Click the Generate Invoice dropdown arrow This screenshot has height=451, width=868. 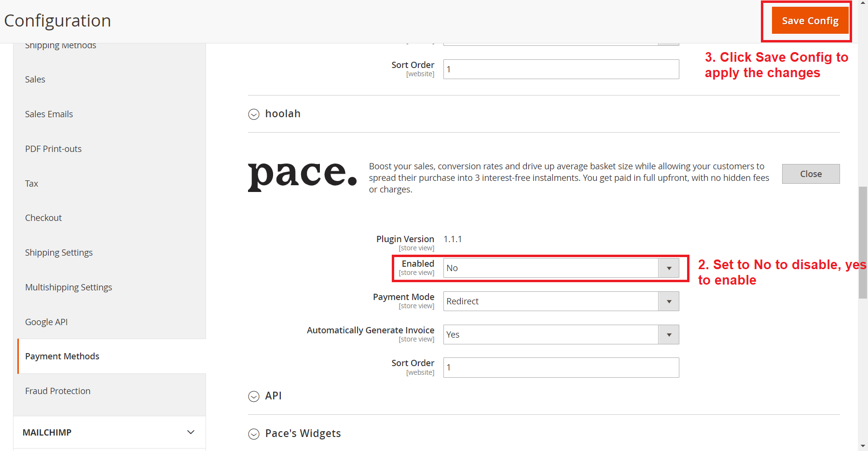(669, 335)
